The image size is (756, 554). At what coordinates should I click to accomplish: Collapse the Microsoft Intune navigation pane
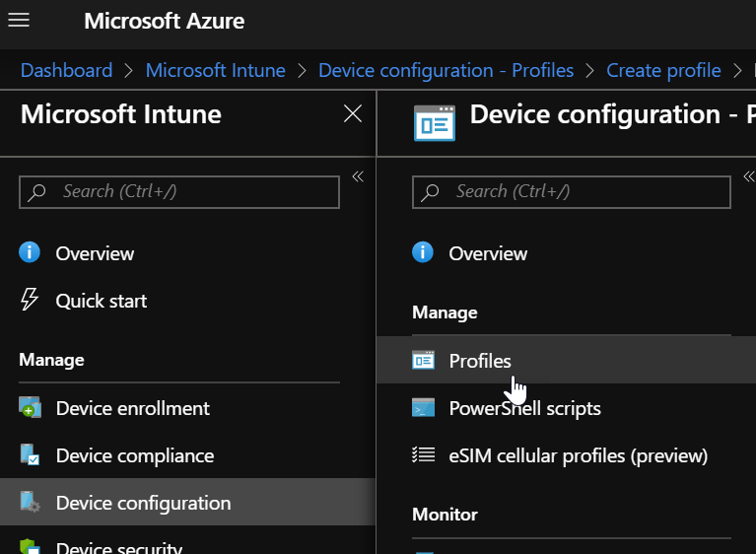coord(358,176)
